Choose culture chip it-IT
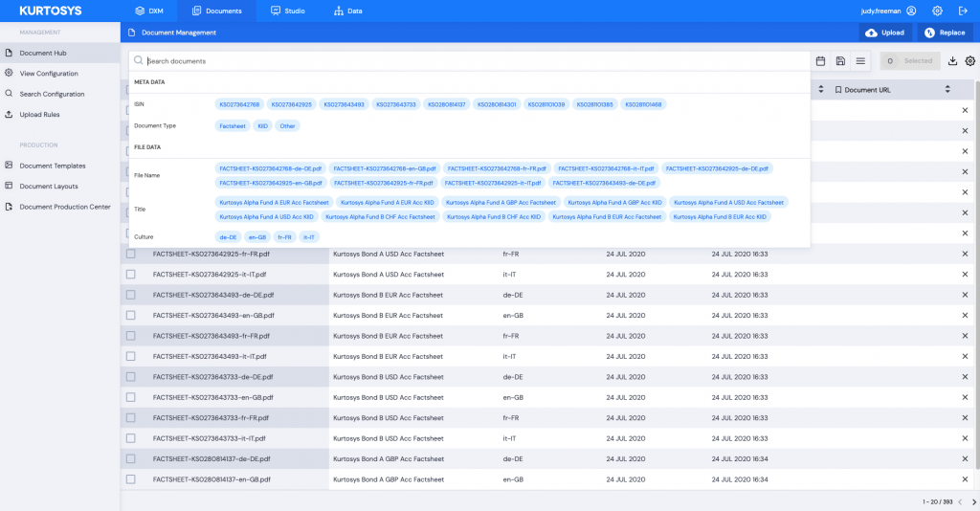Image resolution: width=980 pixels, height=511 pixels. coord(309,236)
